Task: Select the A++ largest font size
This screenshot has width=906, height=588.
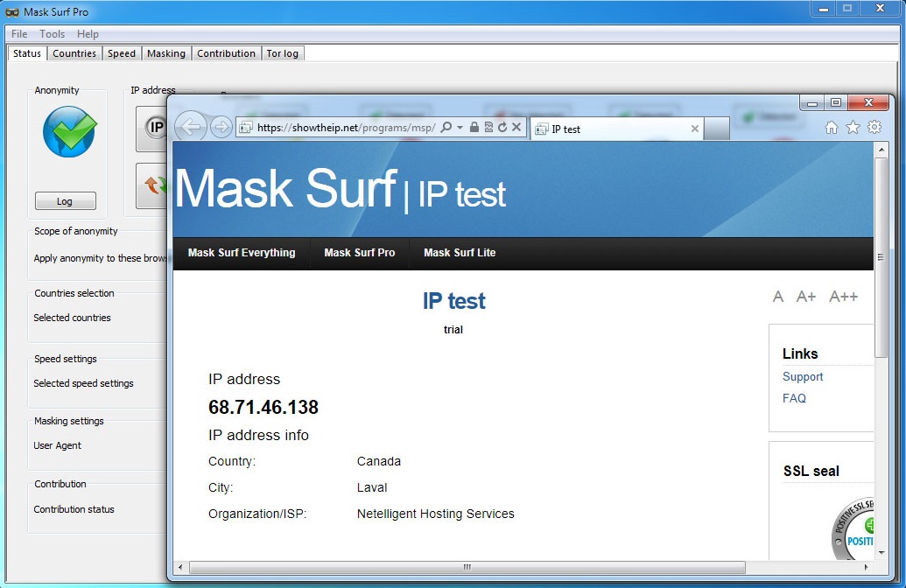Action: tap(844, 297)
